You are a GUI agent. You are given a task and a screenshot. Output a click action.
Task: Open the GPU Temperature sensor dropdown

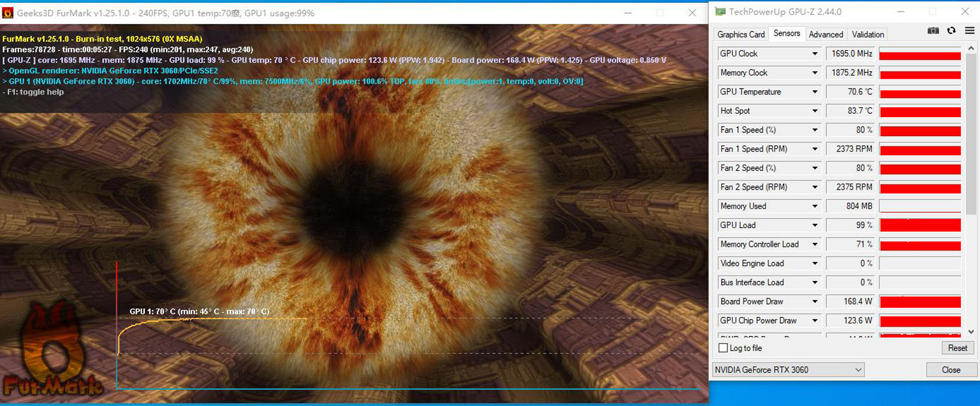coord(815,92)
